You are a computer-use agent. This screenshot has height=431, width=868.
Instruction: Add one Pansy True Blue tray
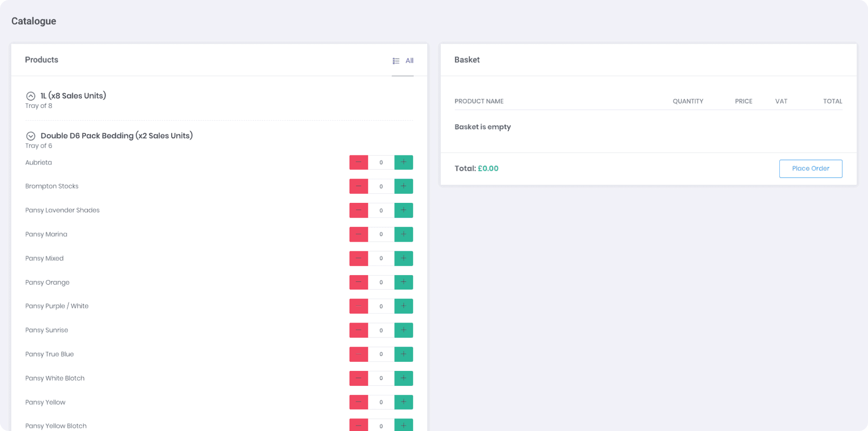pos(403,354)
